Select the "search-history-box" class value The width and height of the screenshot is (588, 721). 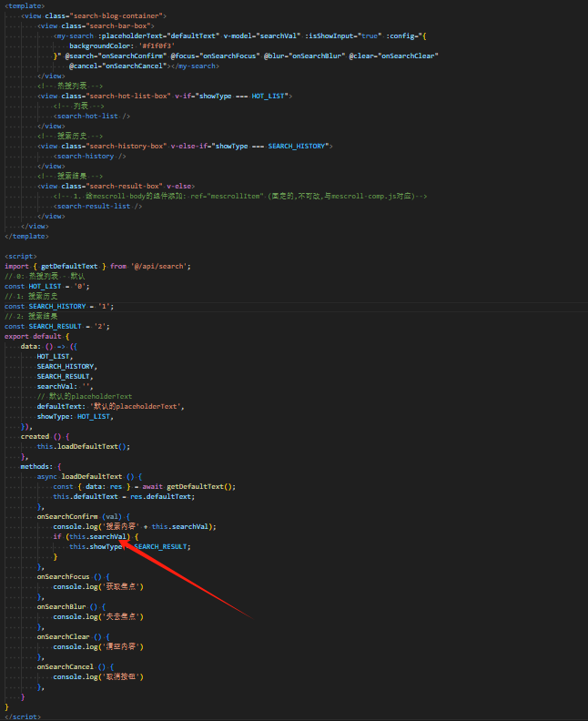126,147
